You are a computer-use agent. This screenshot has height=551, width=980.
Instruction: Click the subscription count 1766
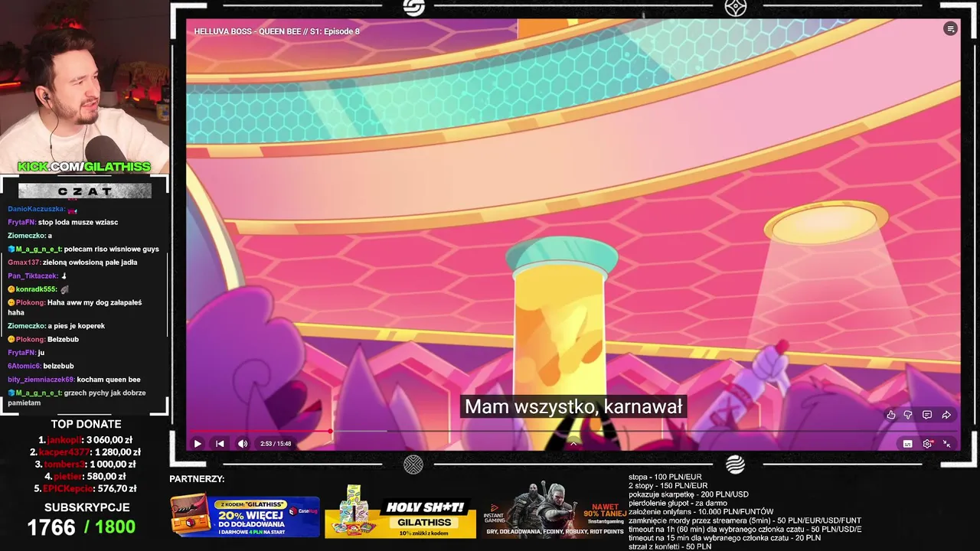click(x=51, y=527)
